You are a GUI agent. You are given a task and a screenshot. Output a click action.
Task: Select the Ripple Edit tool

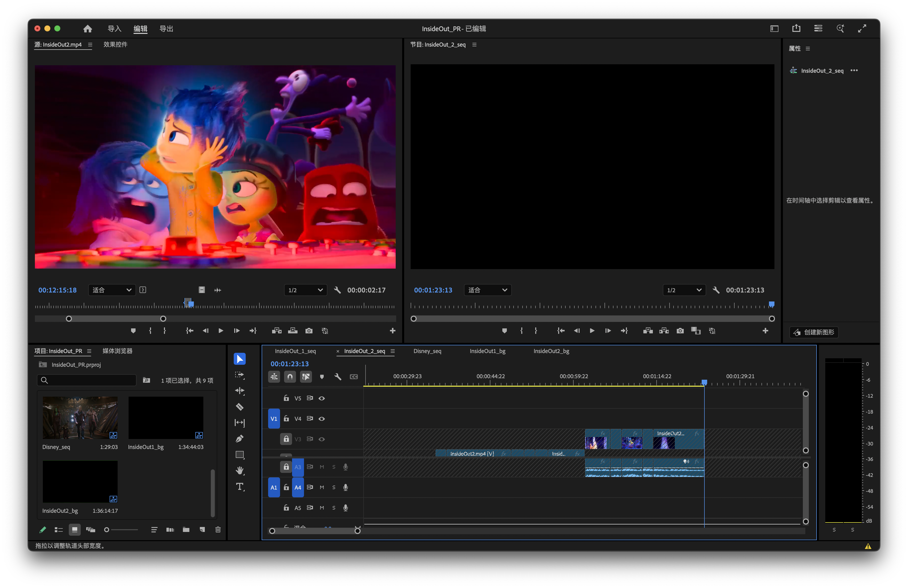click(x=240, y=391)
